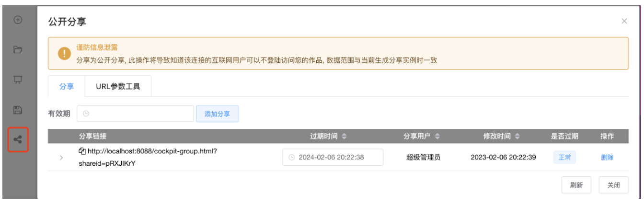Screen dimensions: 644x205
Task: Click the orange warning exclamation icon
Action: (x=64, y=54)
